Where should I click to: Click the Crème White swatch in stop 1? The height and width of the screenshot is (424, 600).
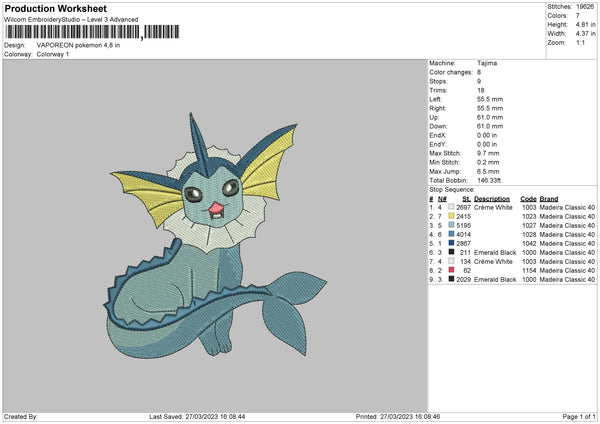[452, 207]
